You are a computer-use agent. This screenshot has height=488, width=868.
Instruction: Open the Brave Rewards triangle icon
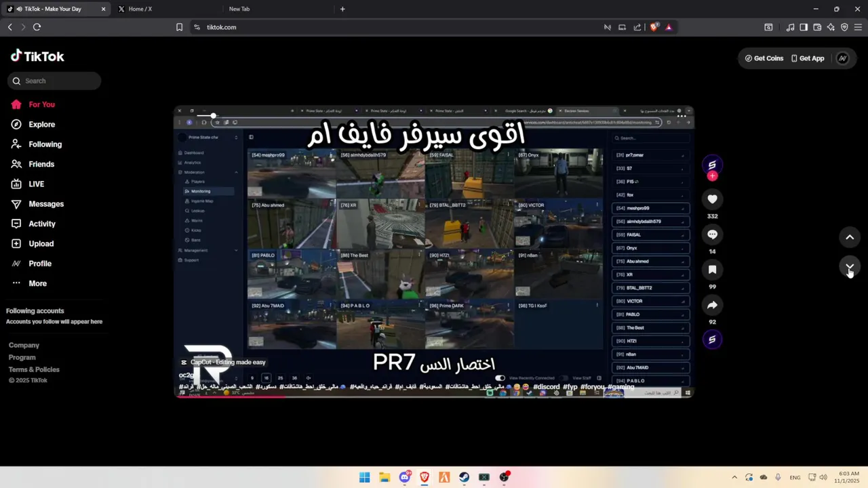click(x=669, y=27)
